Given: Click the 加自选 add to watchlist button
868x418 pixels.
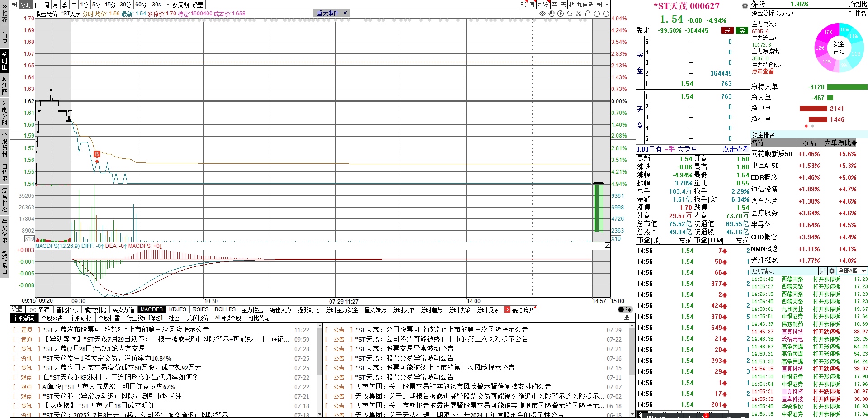Looking at the screenshot, I should (x=585, y=5).
